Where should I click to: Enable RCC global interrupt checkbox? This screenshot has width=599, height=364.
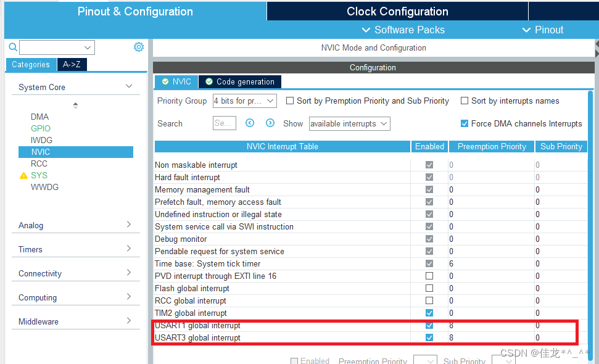coord(429,300)
